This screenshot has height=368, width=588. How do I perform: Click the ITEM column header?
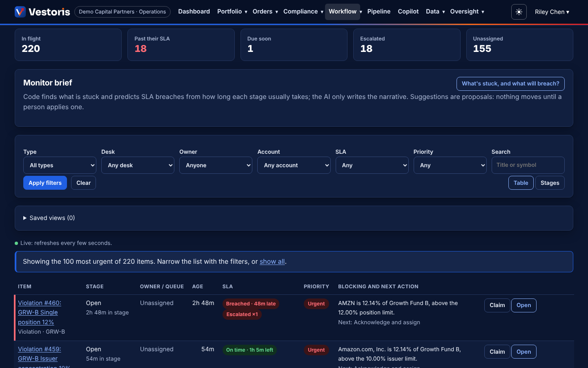(x=24, y=287)
